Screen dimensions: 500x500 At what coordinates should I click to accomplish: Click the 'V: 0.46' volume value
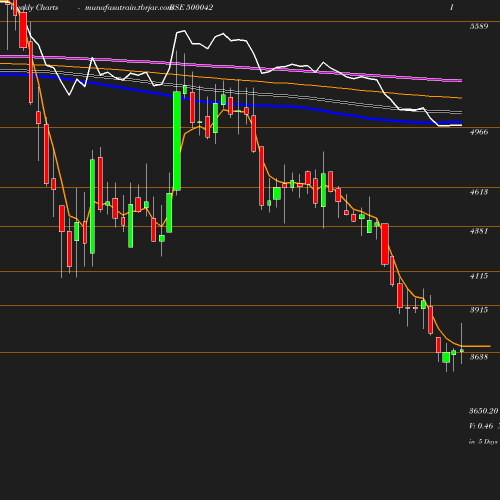coord(481,426)
